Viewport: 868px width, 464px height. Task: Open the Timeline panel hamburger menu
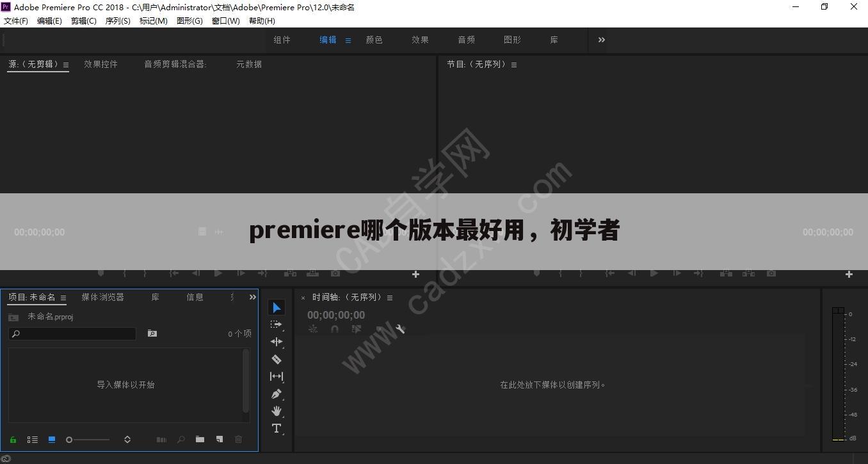[x=390, y=298]
